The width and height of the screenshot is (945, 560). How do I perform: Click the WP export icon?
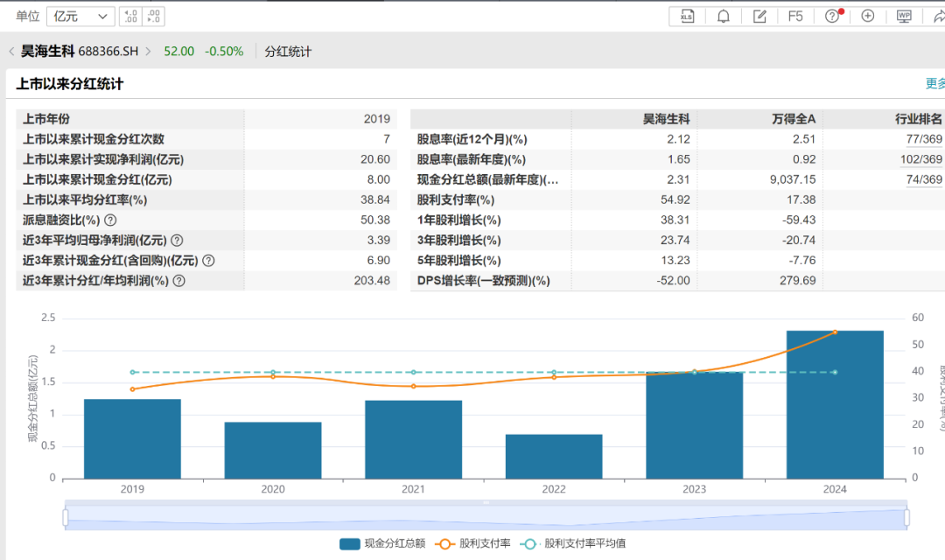point(904,16)
